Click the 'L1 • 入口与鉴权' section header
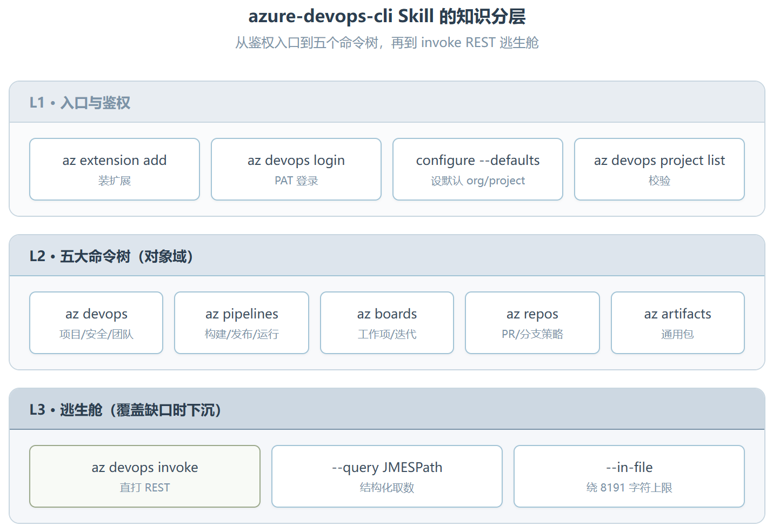The width and height of the screenshot is (773, 532). pos(387,102)
